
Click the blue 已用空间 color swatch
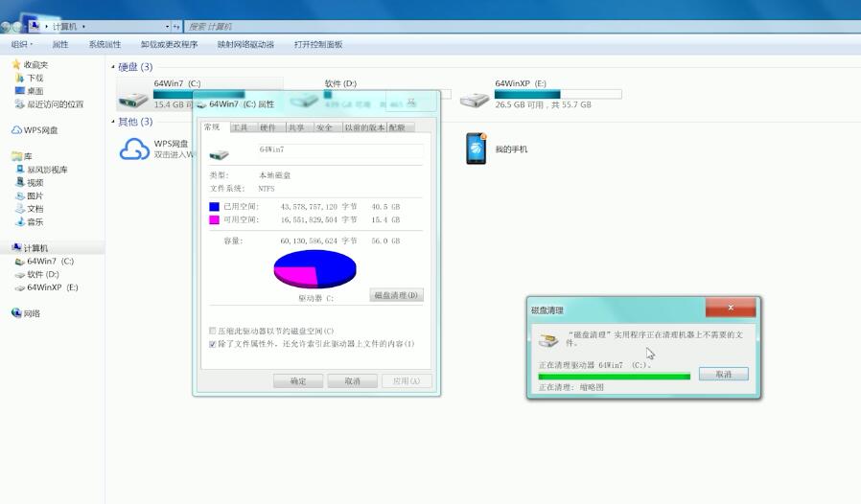[214, 206]
